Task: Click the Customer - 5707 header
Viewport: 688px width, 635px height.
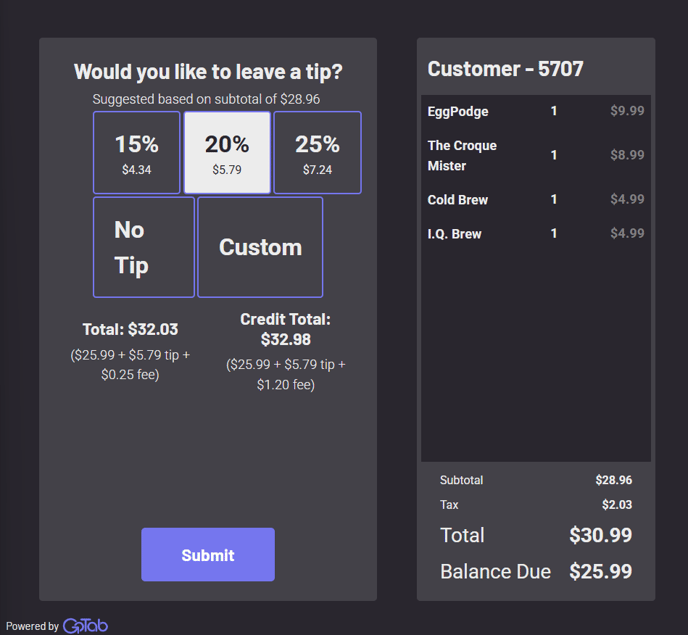Action: pyautogui.click(x=505, y=69)
